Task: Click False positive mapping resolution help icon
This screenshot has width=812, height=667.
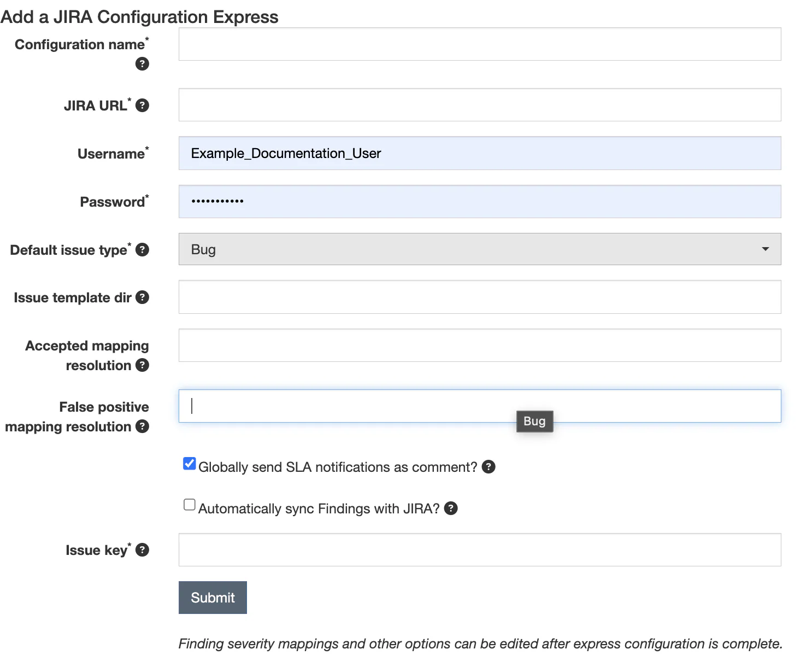Action: coord(142,426)
